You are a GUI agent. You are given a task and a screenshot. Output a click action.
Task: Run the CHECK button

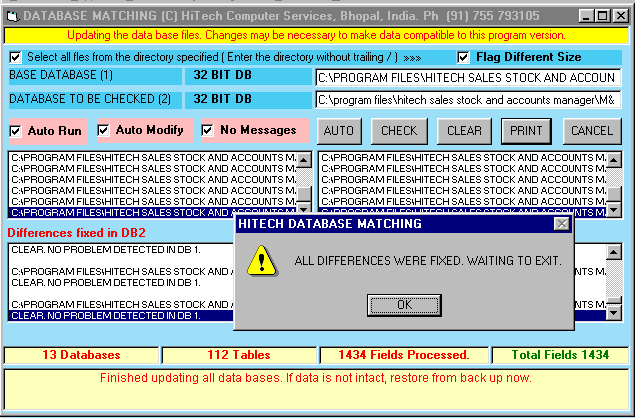[399, 131]
